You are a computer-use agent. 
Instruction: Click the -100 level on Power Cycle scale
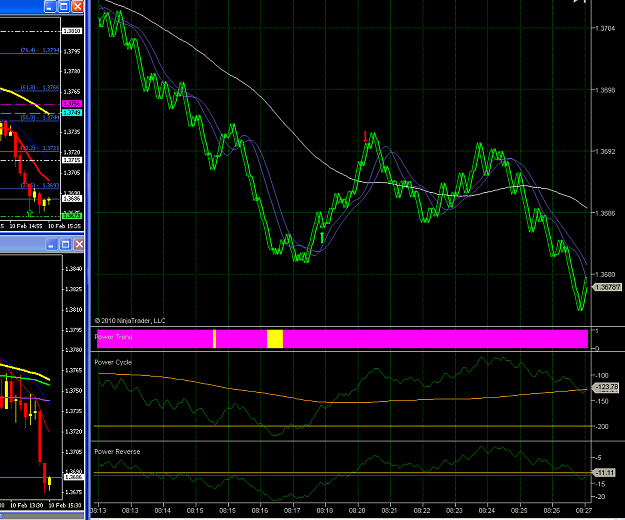(601, 376)
